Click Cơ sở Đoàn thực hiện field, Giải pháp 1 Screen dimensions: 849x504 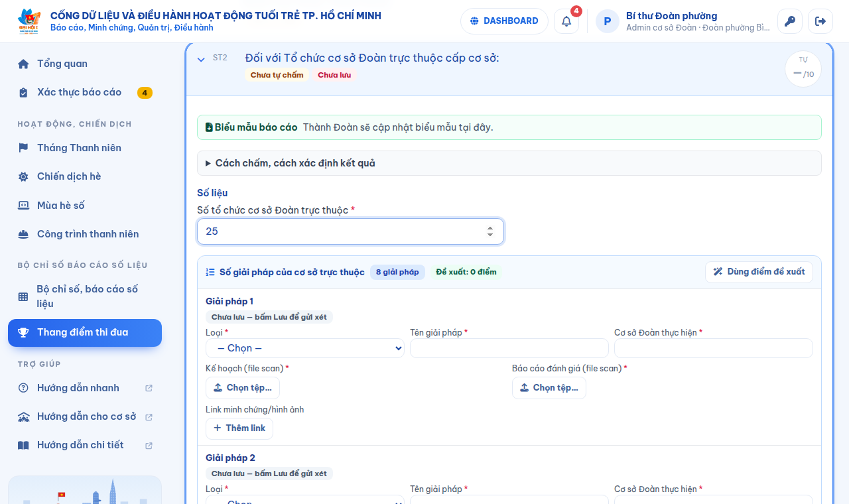click(714, 348)
